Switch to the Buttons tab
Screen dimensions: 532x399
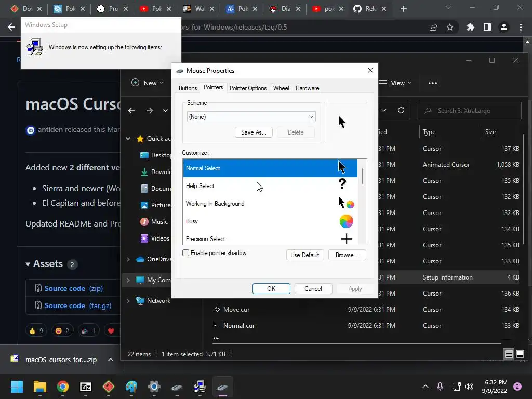188,88
